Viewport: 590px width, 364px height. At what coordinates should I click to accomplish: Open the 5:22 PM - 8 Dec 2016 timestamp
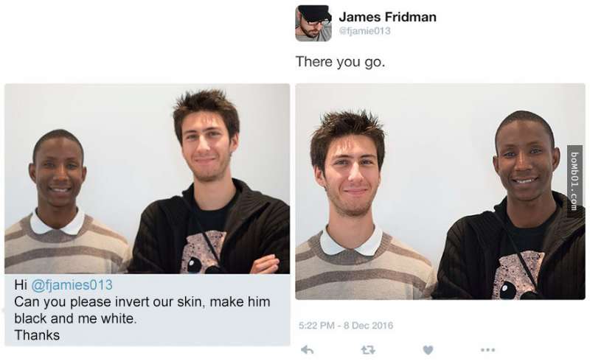(346, 325)
